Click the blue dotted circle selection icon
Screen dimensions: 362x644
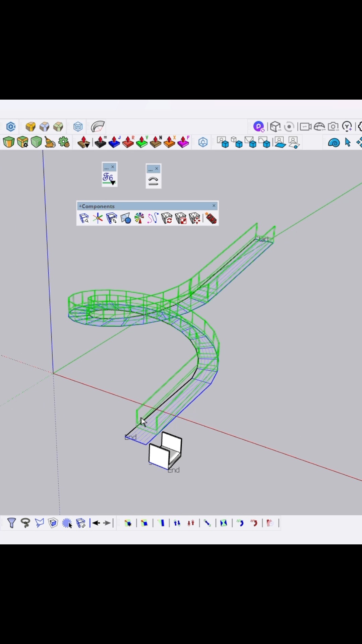67,523
